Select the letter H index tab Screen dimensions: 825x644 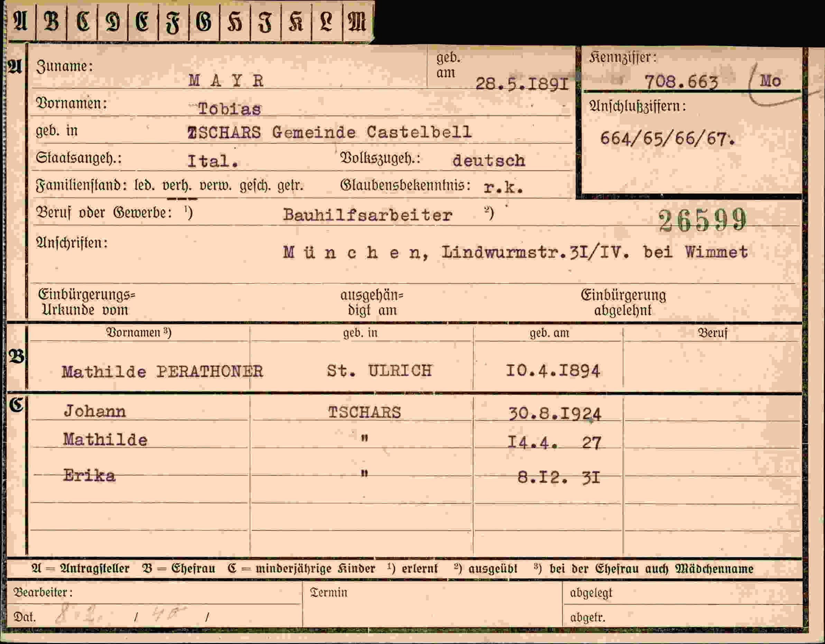235,21
